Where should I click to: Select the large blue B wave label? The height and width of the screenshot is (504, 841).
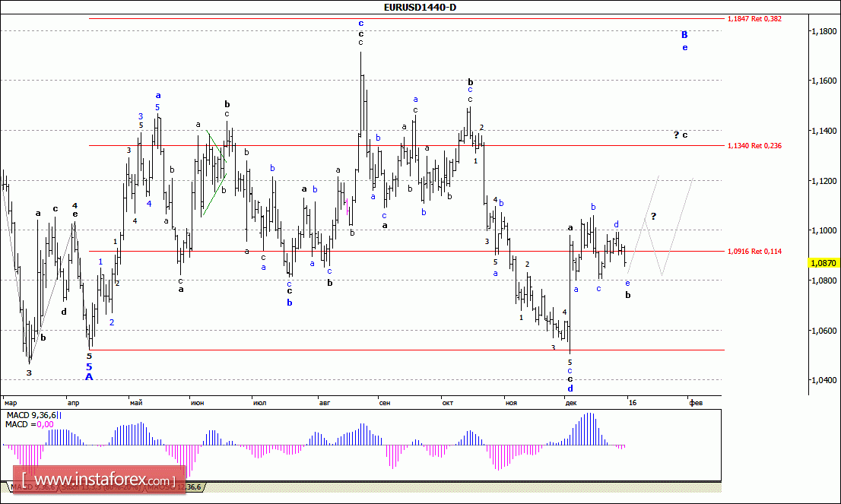click(684, 34)
